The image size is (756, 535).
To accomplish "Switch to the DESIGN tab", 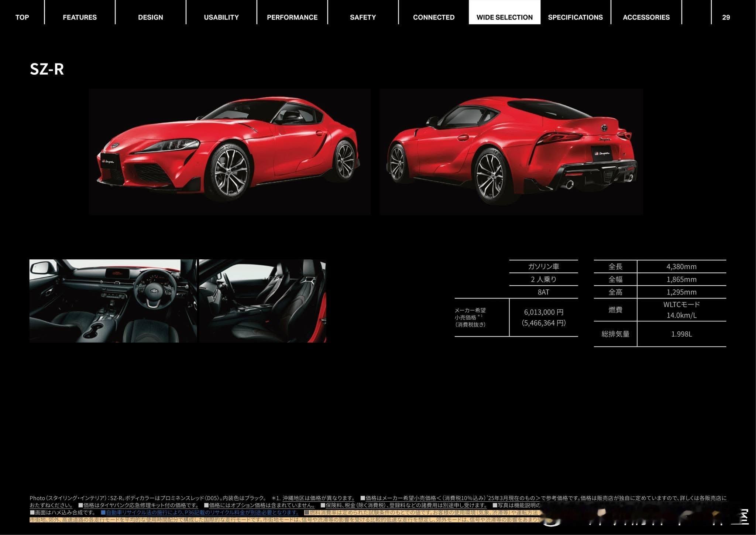I will (151, 17).
